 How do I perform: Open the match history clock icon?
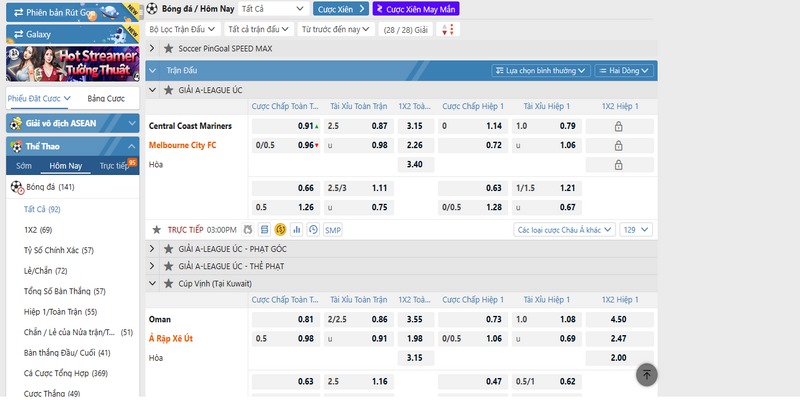coord(314,230)
